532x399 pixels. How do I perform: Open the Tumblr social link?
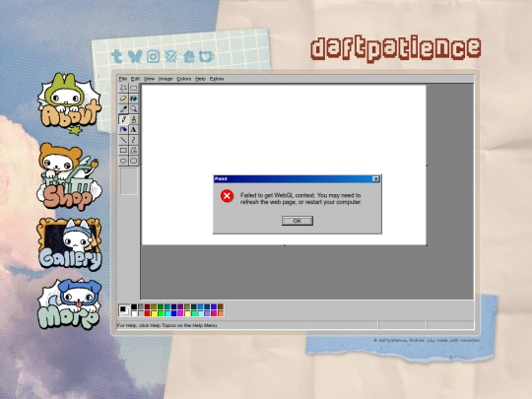tap(116, 56)
